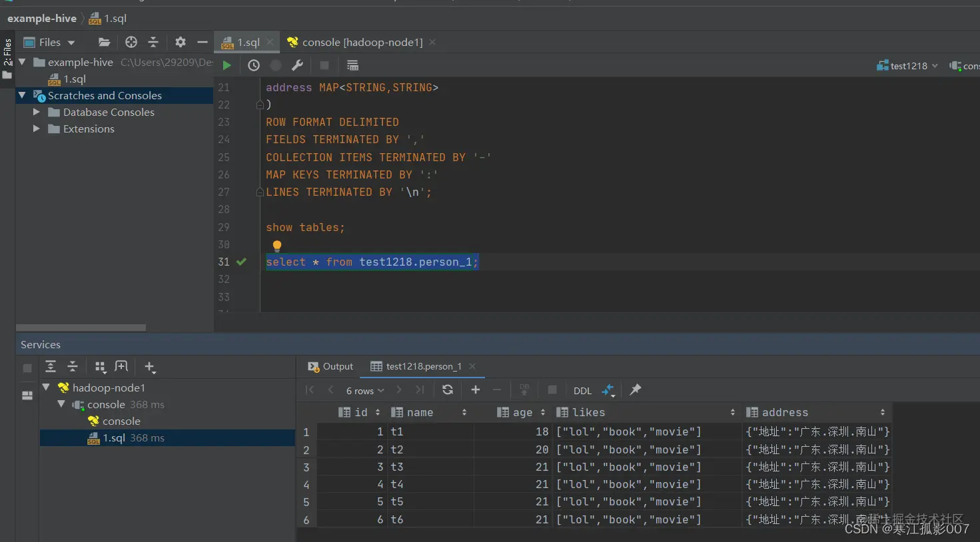Image resolution: width=980 pixels, height=542 pixels.
Task: Collapse all in Files panel
Action: [153, 42]
